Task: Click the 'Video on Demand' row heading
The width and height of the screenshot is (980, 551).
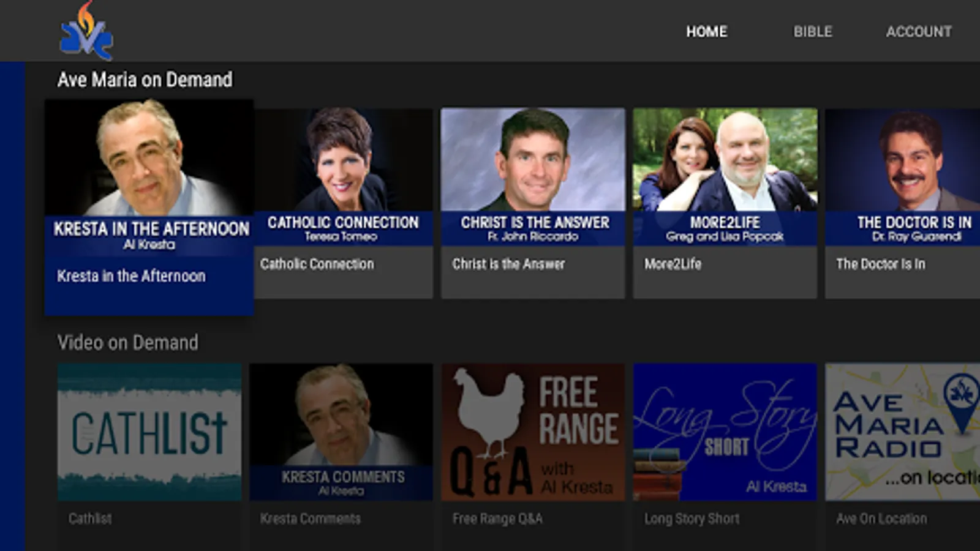Action: coord(127,342)
